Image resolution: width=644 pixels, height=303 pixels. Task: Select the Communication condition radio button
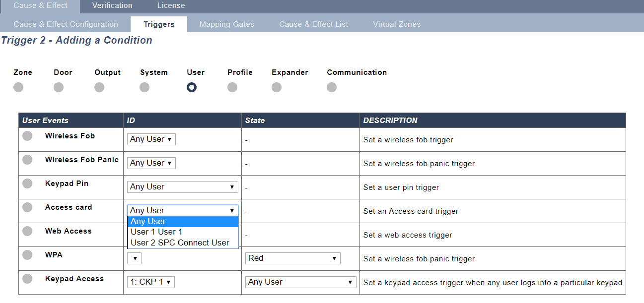tap(332, 87)
